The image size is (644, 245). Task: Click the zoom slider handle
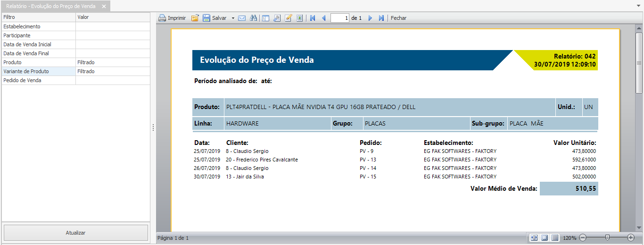607,237
